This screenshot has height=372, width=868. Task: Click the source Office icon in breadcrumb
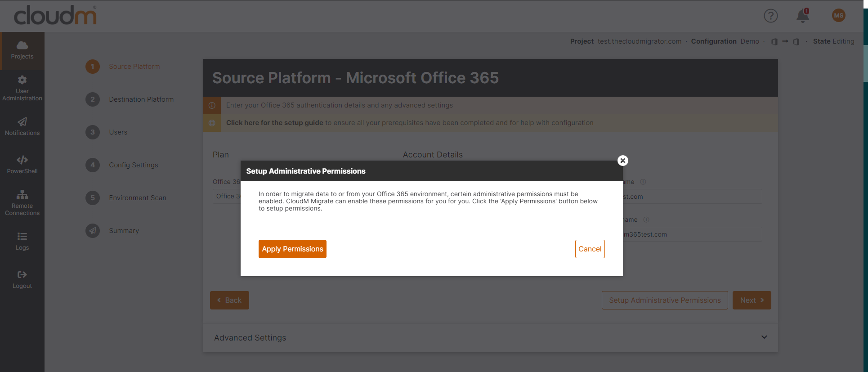tap(774, 41)
